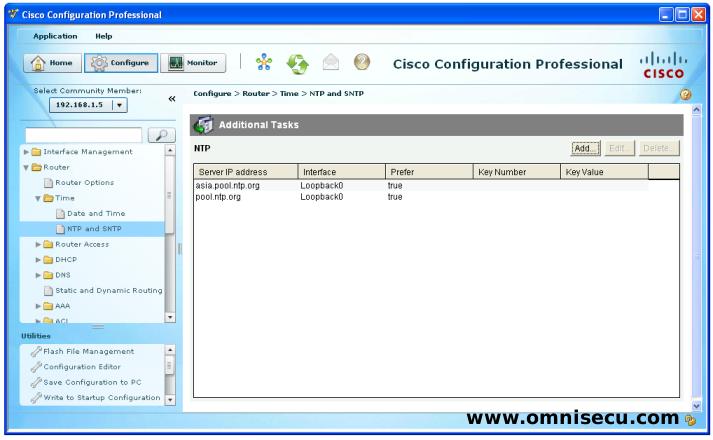Viewport: 713px width, 440px height.
Task: Click the Date and Time page icon
Action: pyautogui.click(x=60, y=214)
